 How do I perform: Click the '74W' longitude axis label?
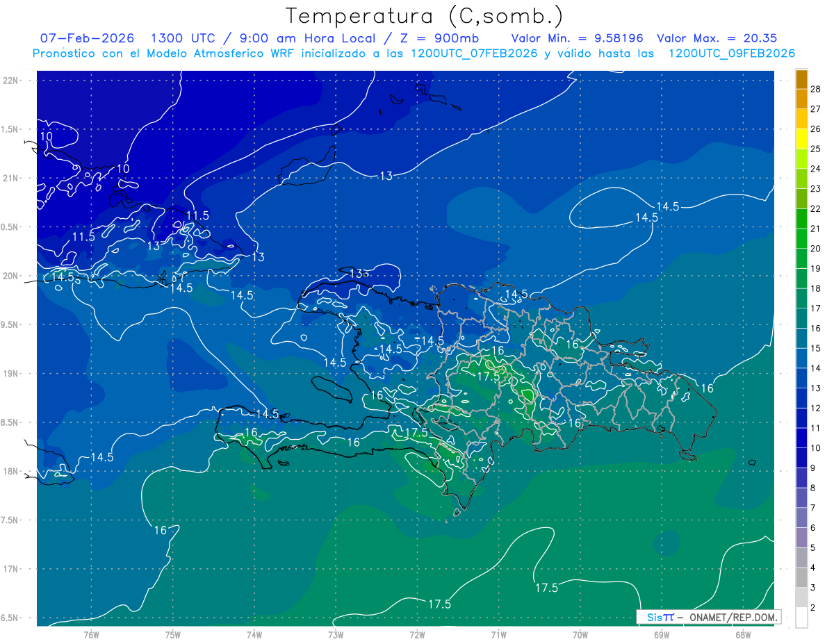point(254,635)
